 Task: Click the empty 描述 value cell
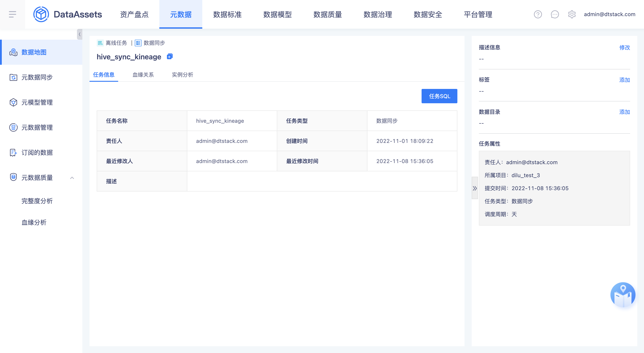click(x=322, y=181)
